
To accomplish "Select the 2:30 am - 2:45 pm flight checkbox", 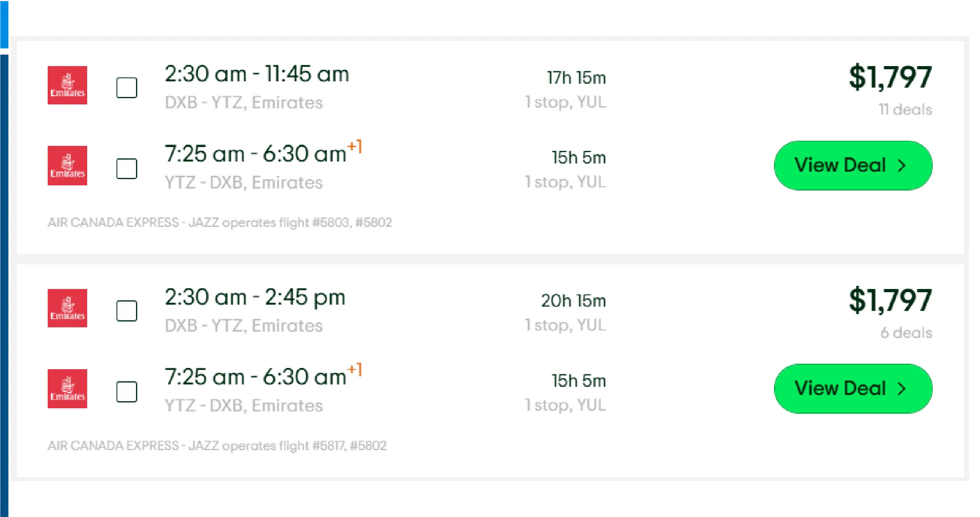I will click(127, 311).
